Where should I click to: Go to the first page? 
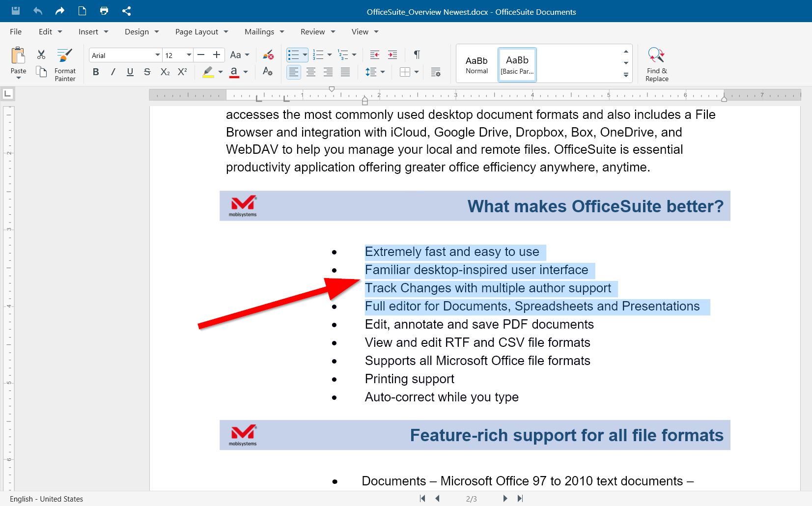pos(422,498)
